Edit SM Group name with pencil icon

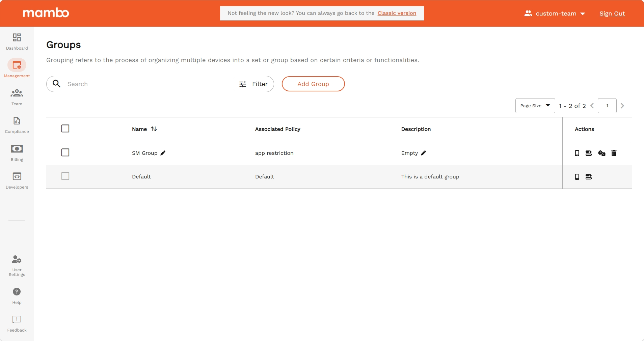pyautogui.click(x=163, y=153)
